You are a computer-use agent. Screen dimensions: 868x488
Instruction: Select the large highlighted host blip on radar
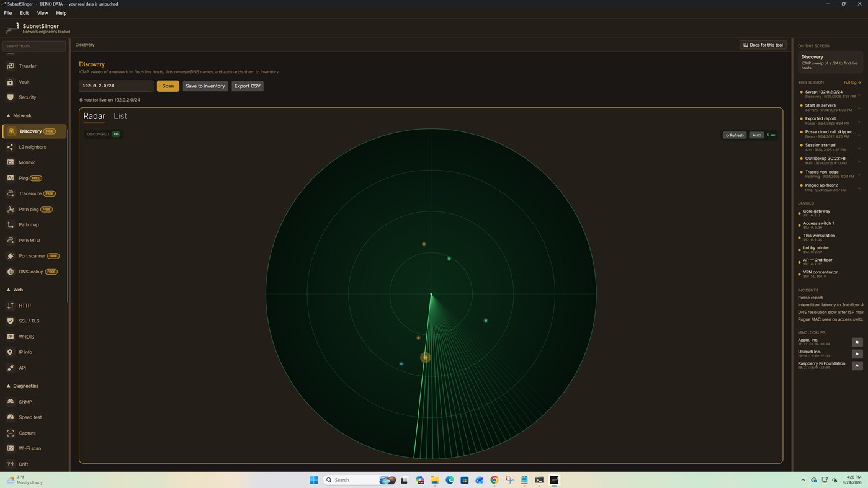[x=425, y=357]
